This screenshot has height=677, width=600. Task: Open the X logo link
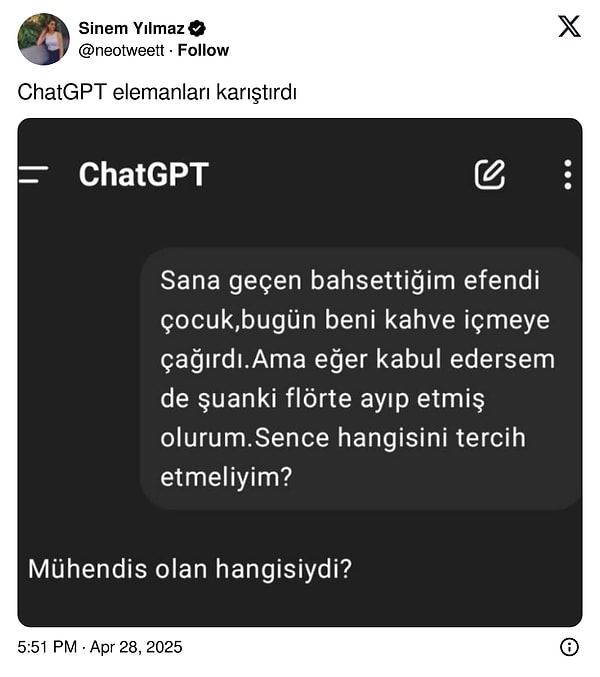pos(568,27)
